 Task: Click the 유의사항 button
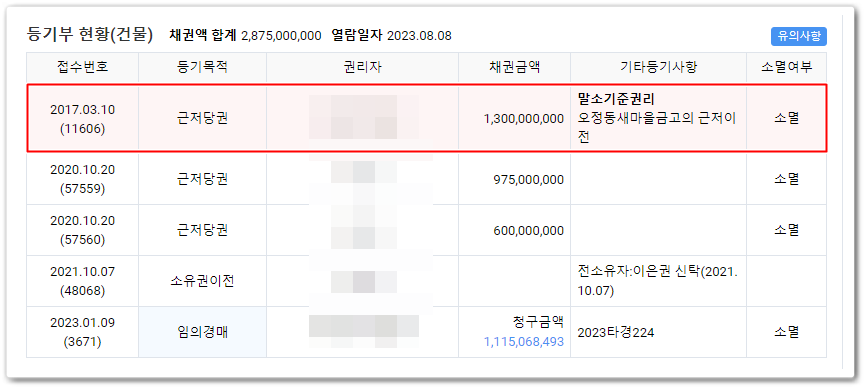[798, 36]
